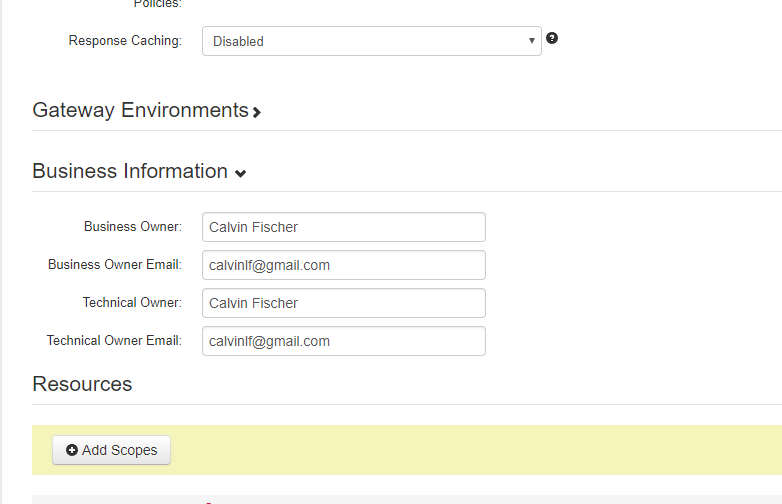This screenshot has width=782, height=504.
Task: Click the Add Scopes button label
Action: click(120, 450)
